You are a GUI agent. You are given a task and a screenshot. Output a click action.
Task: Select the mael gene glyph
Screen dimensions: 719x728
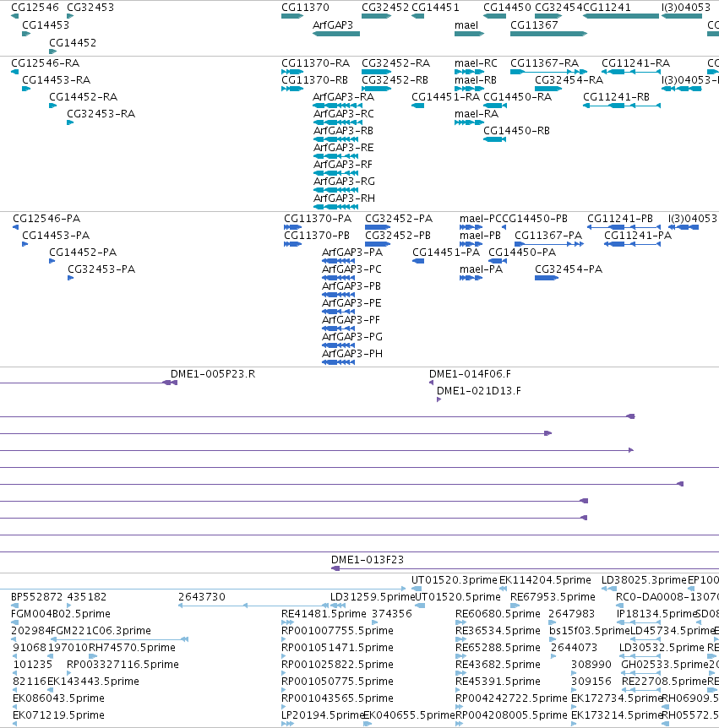pyautogui.click(x=470, y=34)
